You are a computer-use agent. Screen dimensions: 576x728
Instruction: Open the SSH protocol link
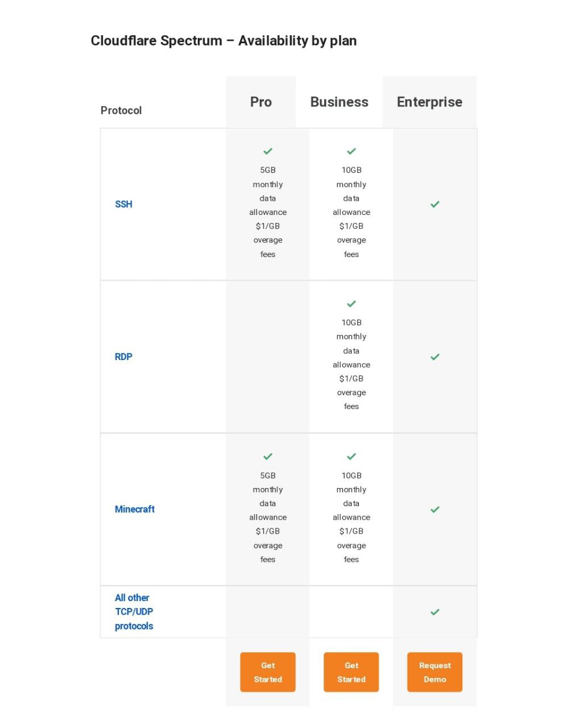click(x=123, y=204)
